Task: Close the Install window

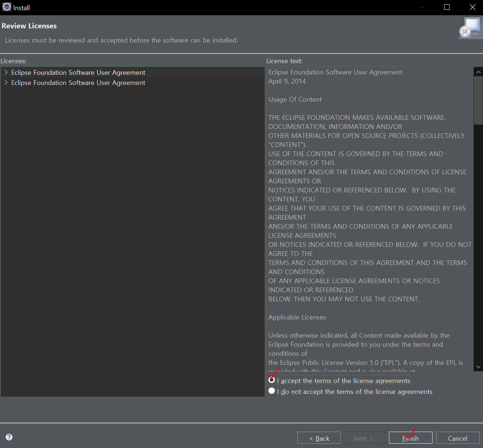Action: click(472, 7)
